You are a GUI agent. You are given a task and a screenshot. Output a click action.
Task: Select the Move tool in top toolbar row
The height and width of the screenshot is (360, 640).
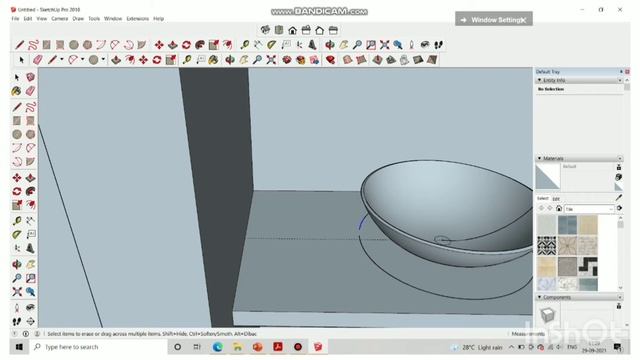159,45
